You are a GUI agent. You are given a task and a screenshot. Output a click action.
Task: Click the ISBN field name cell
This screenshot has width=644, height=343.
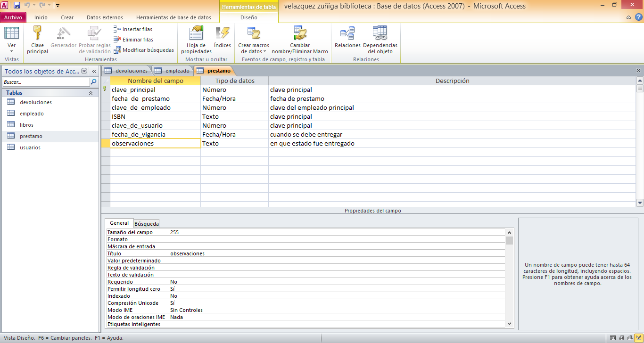(156, 116)
